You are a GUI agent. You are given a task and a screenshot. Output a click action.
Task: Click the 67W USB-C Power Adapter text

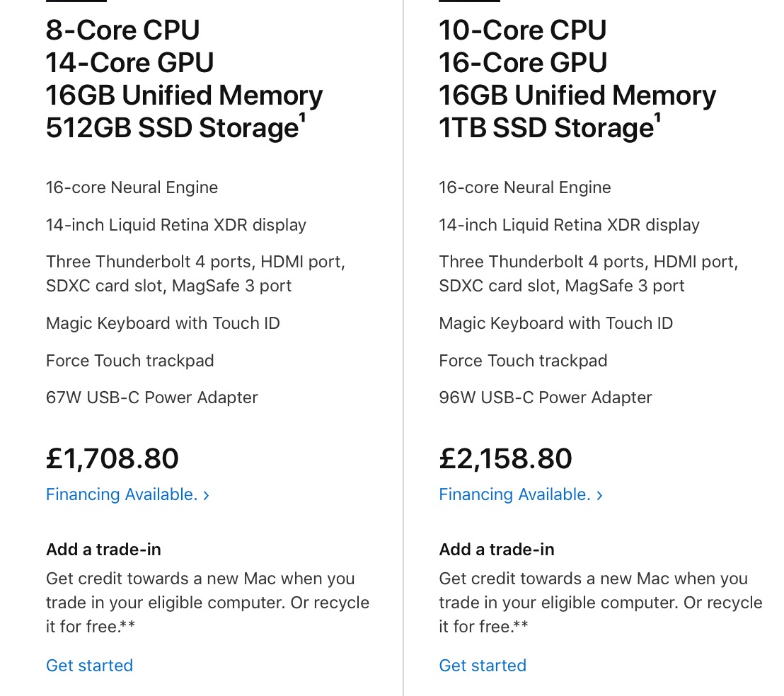(x=152, y=398)
